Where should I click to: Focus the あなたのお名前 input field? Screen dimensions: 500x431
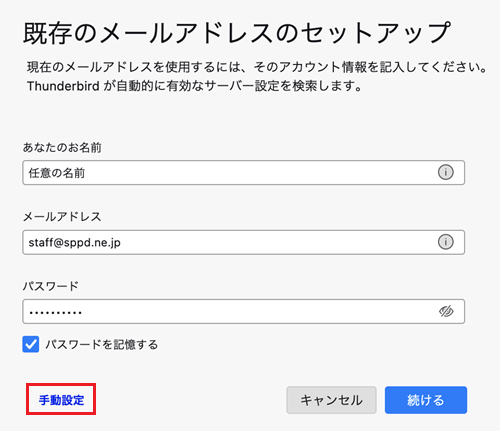244,173
